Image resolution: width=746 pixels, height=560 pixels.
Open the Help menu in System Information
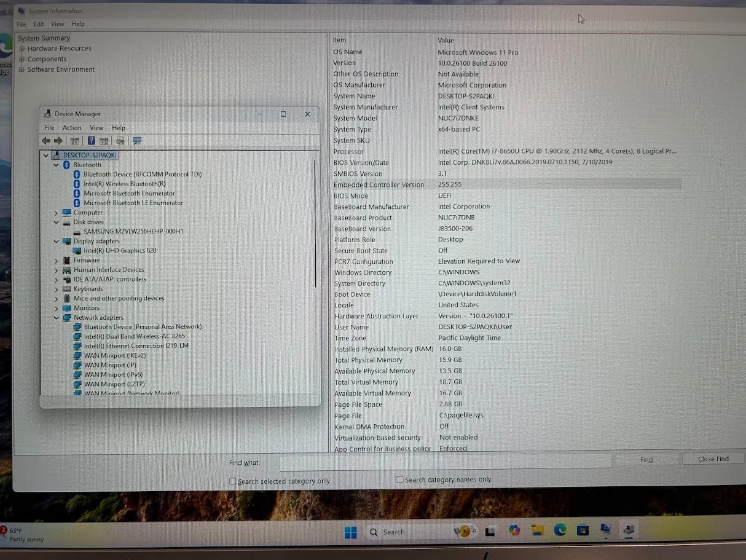point(78,24)
